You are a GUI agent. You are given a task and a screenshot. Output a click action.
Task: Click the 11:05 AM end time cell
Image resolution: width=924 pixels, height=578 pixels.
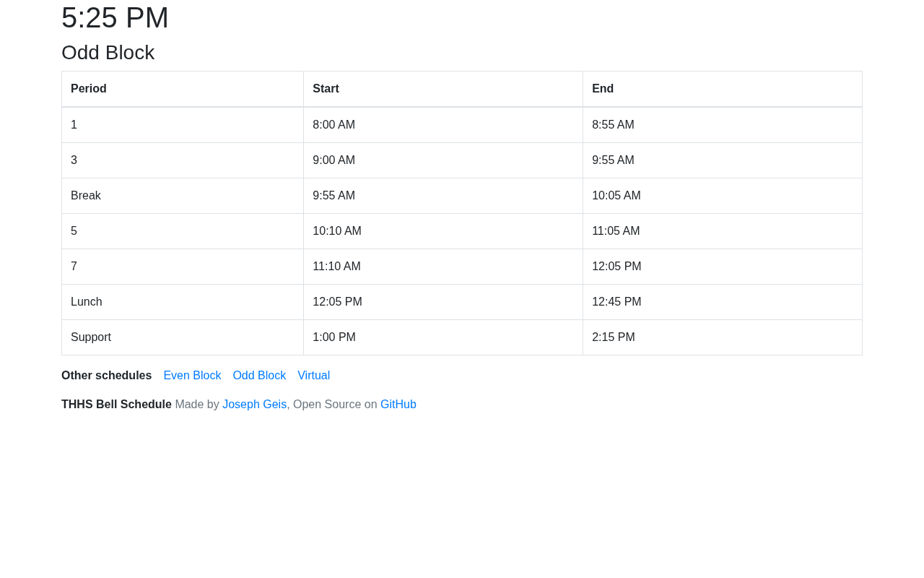point(616,231)
